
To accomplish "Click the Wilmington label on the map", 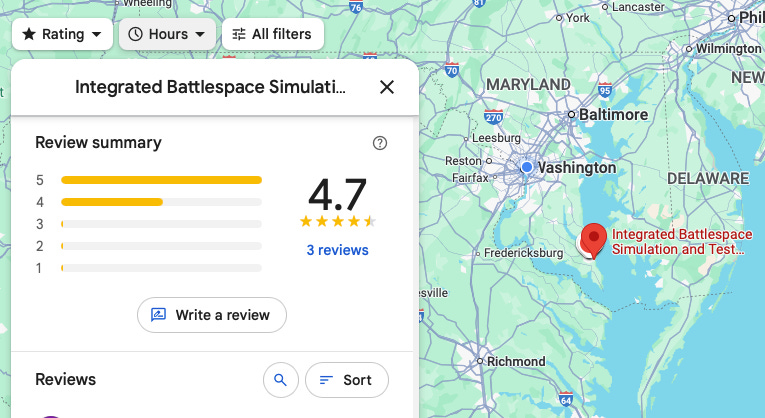I will (x=728, y=49).
